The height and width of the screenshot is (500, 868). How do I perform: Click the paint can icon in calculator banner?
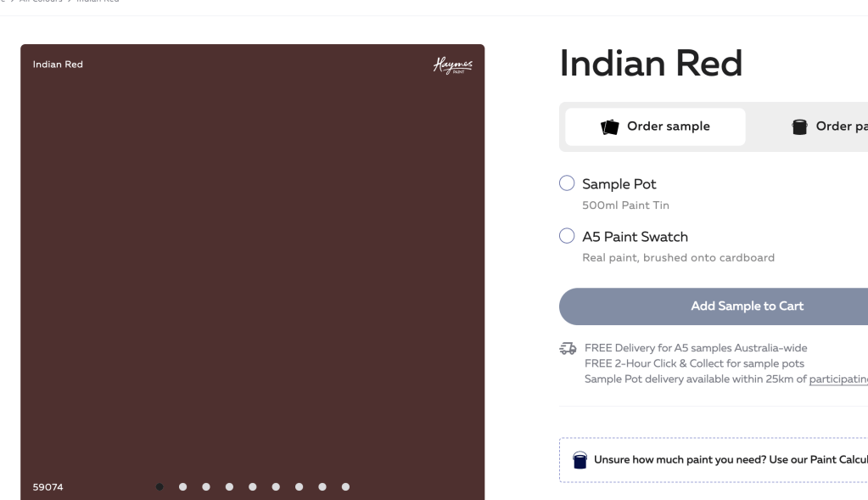click(x=580, y=460)
